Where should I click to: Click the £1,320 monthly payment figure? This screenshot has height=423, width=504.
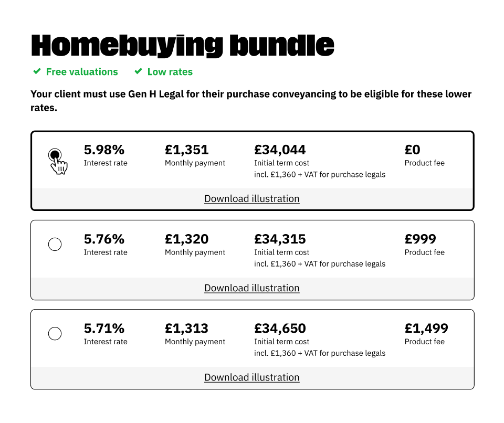click(187, 239)
